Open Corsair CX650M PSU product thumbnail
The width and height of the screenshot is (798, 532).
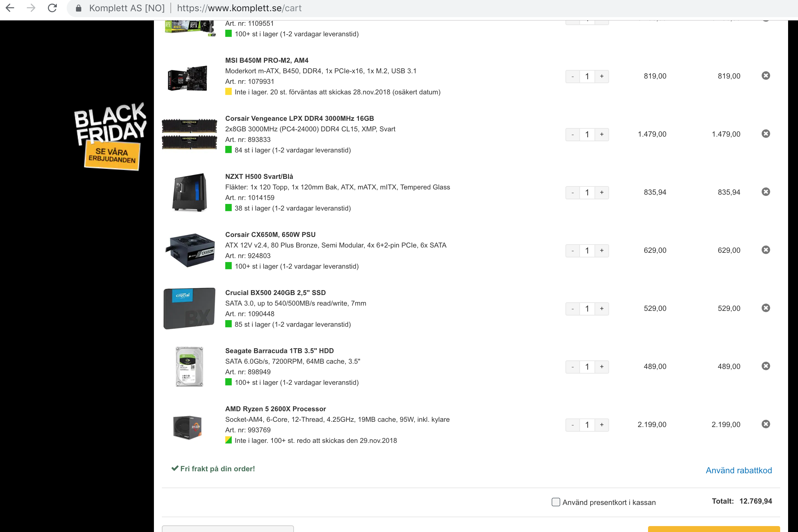click(x=190, y=250)
